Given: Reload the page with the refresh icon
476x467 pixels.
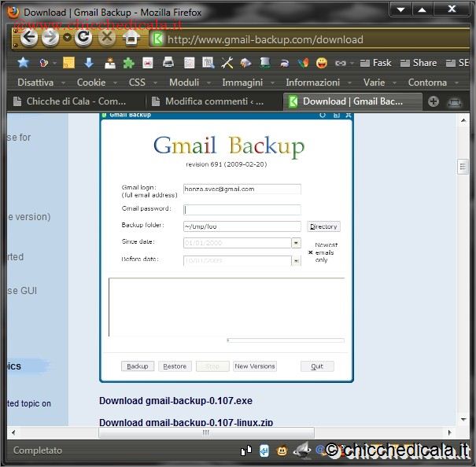Looking at the screenshot, I should coord(83,38).
